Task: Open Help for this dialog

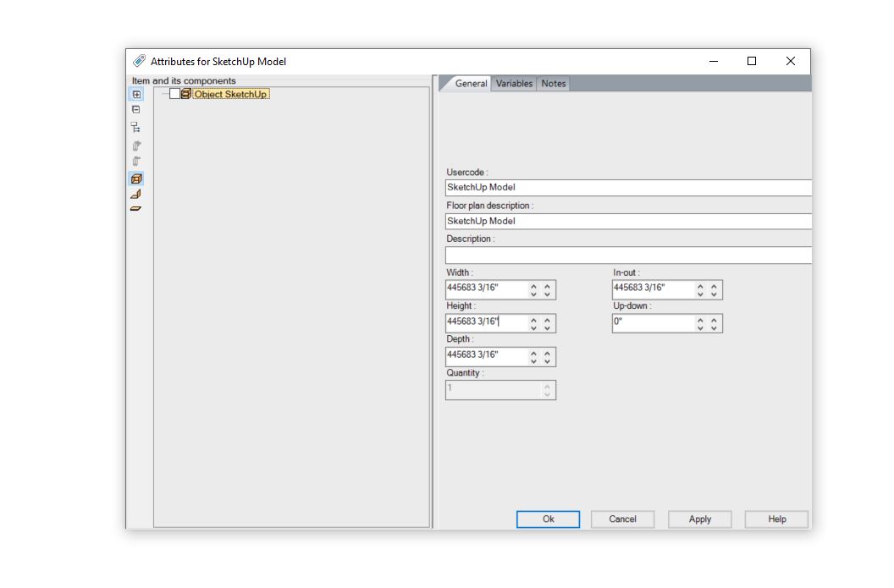Action: (776, 519)
